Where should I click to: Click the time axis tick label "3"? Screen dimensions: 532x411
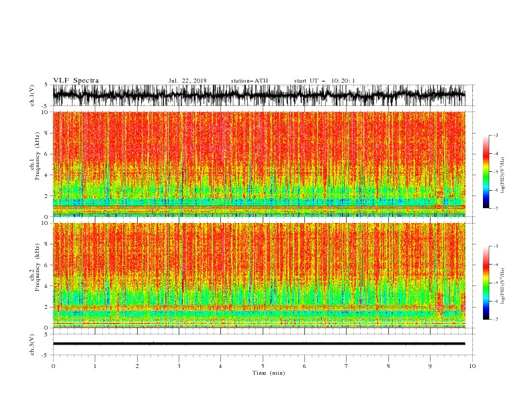[179, 366]
